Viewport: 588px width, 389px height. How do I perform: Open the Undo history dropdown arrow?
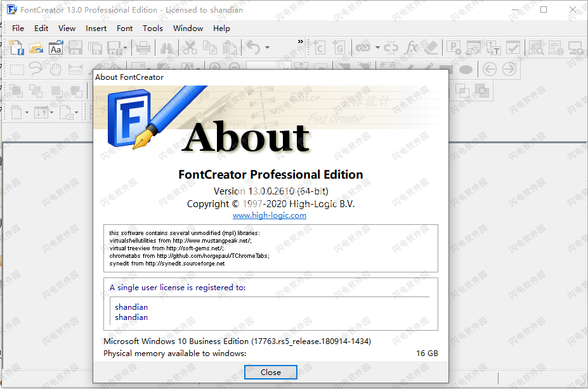click(x=268, y=48)
